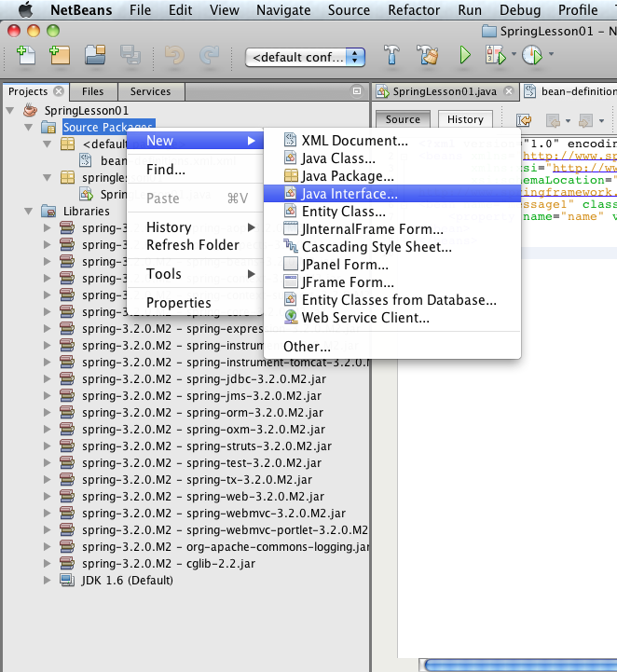Collapse the Source Packages node
This screenshot has height=672, width=617.
pos(29,128)
